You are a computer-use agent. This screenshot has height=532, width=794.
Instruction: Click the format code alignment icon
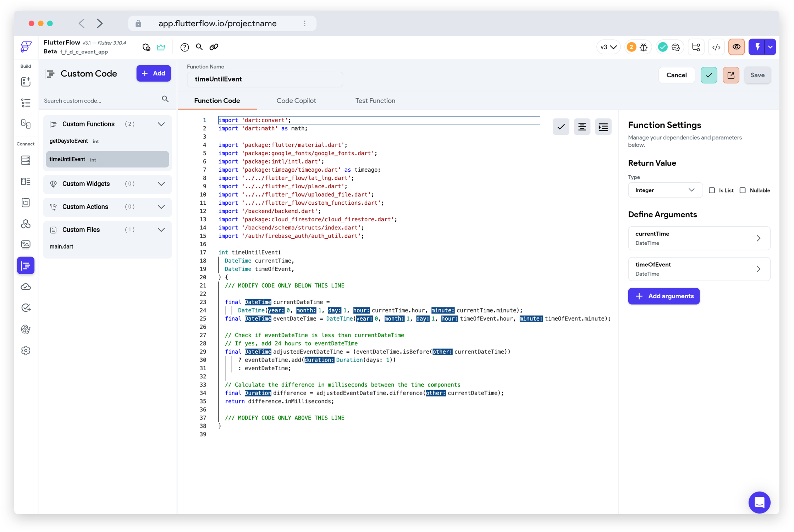[582, 127]
